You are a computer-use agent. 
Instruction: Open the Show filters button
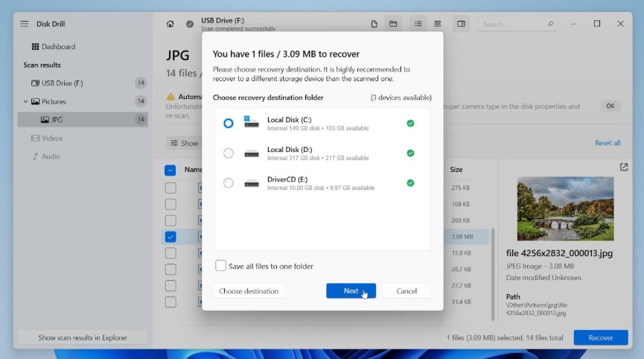(185, 143)
